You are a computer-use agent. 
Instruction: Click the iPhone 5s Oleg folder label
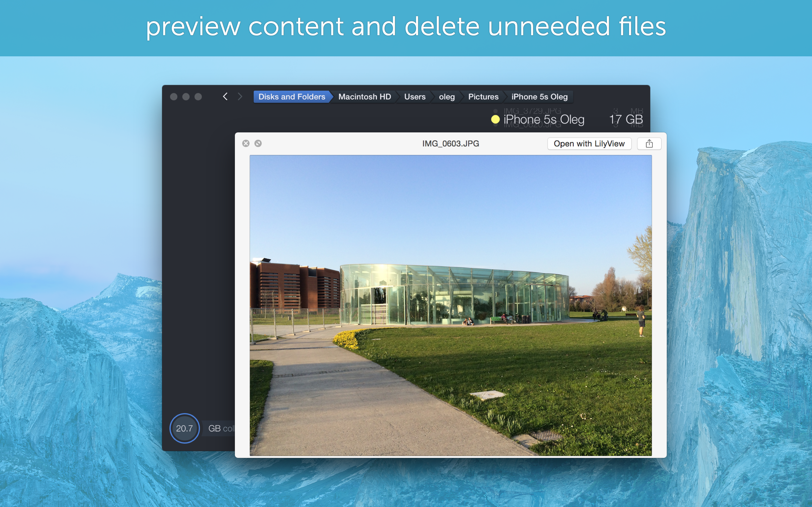coord(544,119)
